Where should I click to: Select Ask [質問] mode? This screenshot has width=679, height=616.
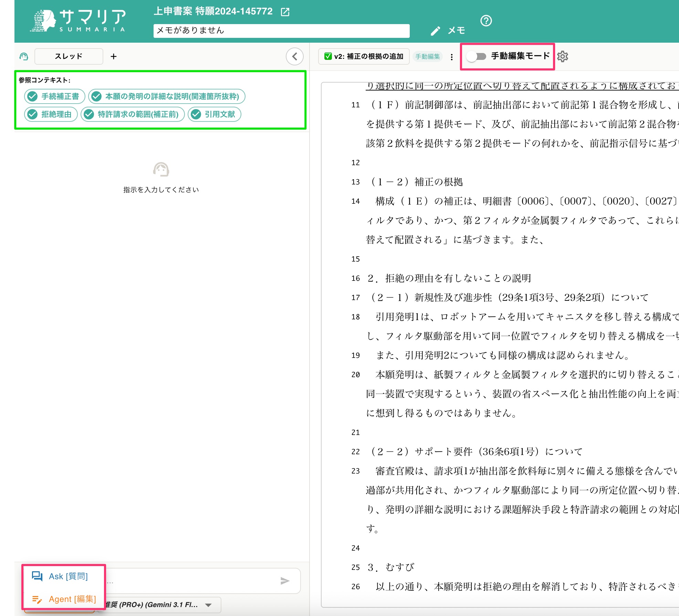point(63,576)
